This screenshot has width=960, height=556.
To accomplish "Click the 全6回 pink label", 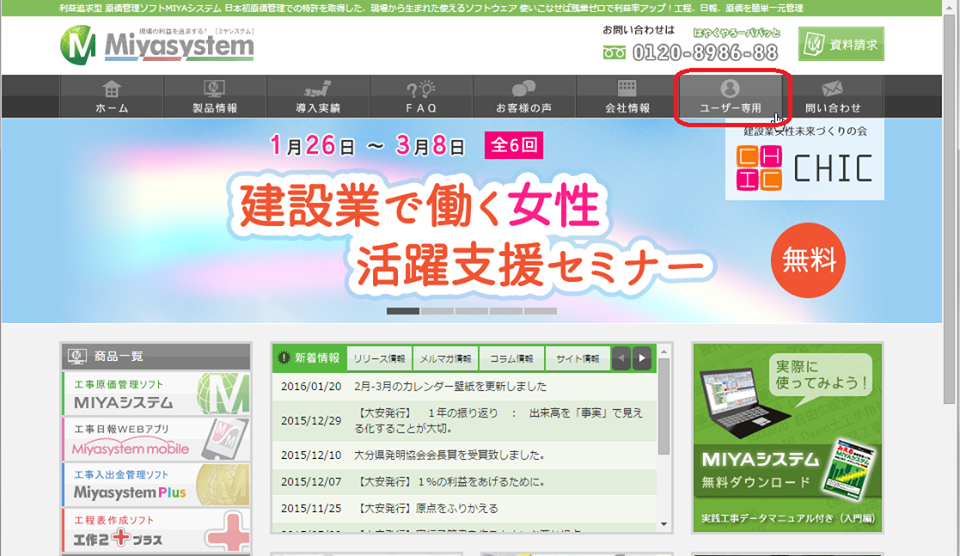I will pyautogui.click(x=514, y=145).
